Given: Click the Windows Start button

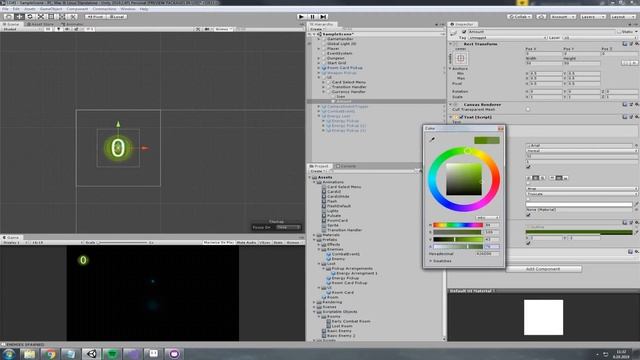Looking at the screenshot, I should [x=9, y=353].
